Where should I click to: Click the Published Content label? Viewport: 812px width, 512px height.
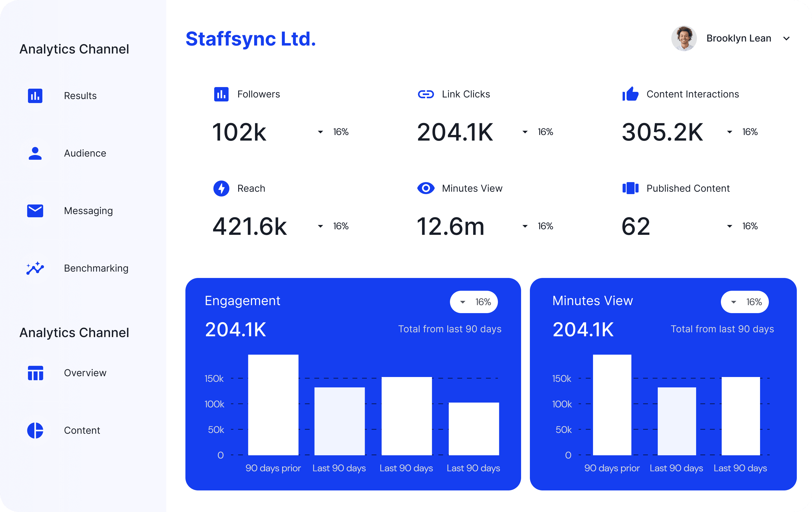[688, 189]
